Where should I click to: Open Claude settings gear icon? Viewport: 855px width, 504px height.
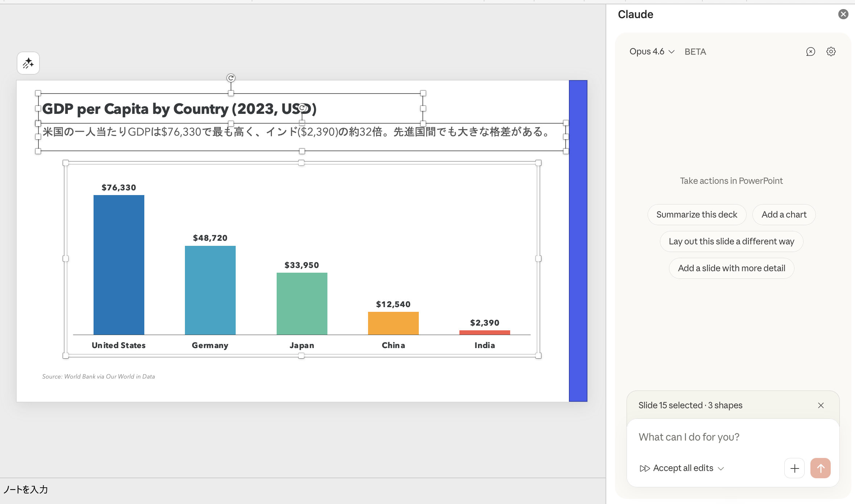(x=831, y=51)
